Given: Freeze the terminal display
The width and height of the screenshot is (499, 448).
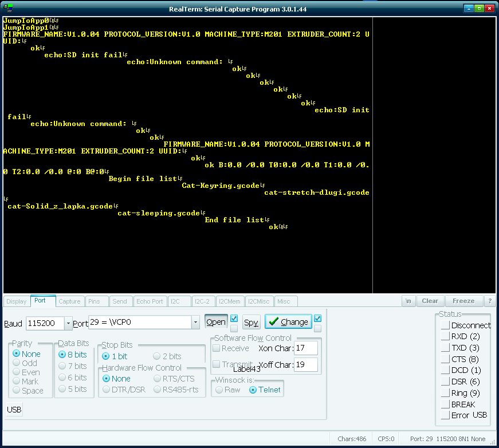Looking at the screenshot, I should [463, 301].
